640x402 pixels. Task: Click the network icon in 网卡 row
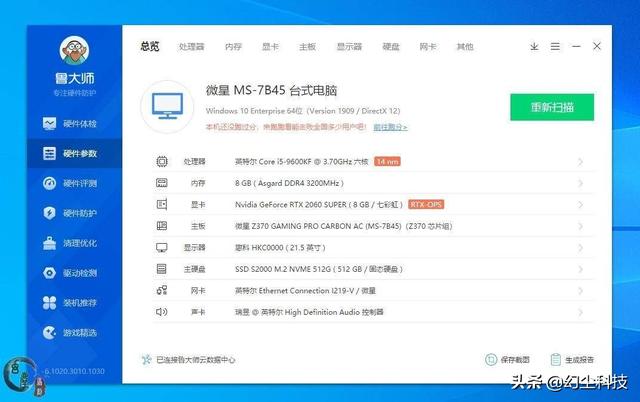162,290
